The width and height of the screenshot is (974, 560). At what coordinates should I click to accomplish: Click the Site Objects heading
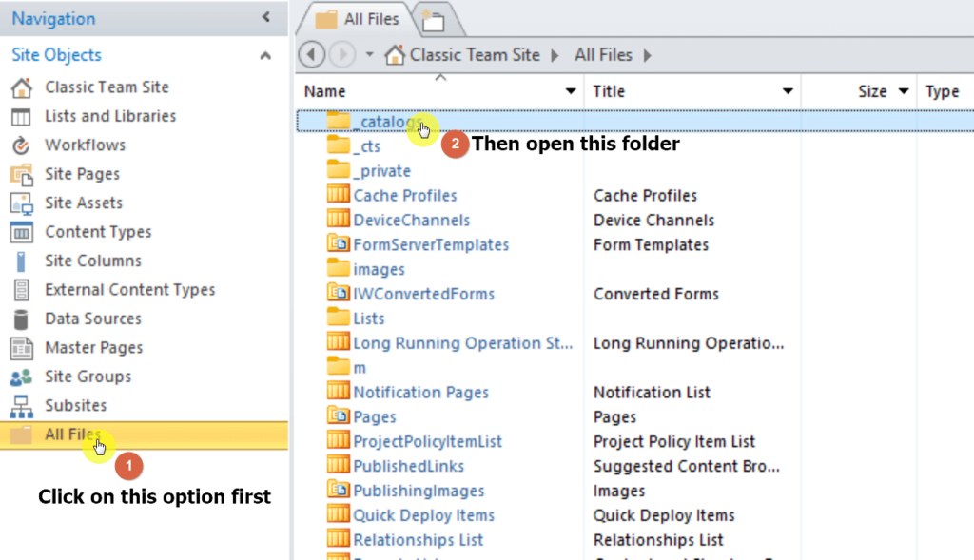pyautogui.click(x=56, y=55)
